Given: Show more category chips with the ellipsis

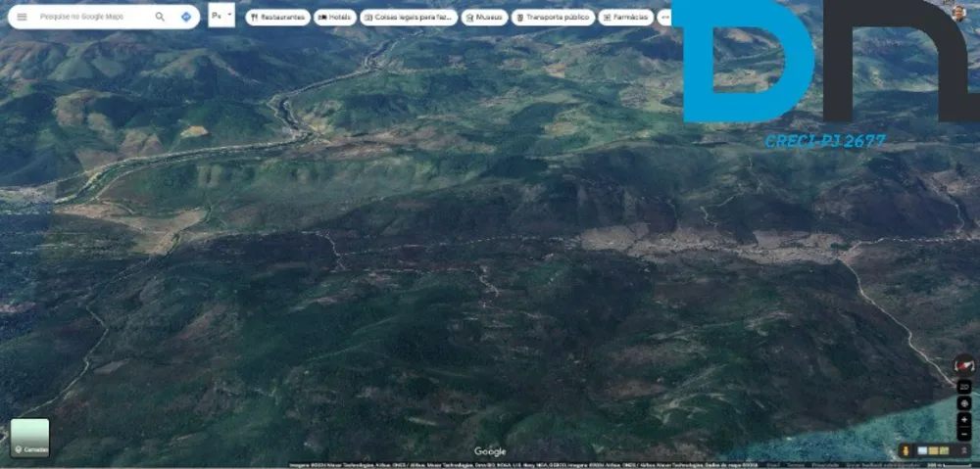Looking at the screenshot, I should point(664,18).
